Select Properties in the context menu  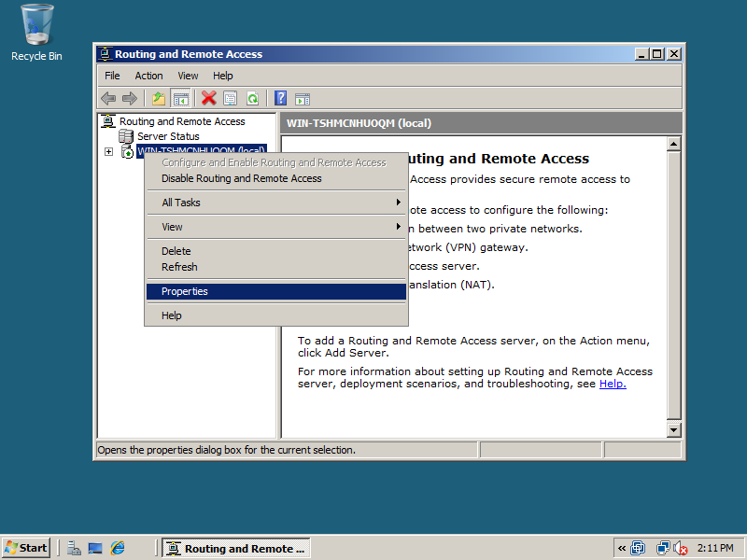coord(276,291)
